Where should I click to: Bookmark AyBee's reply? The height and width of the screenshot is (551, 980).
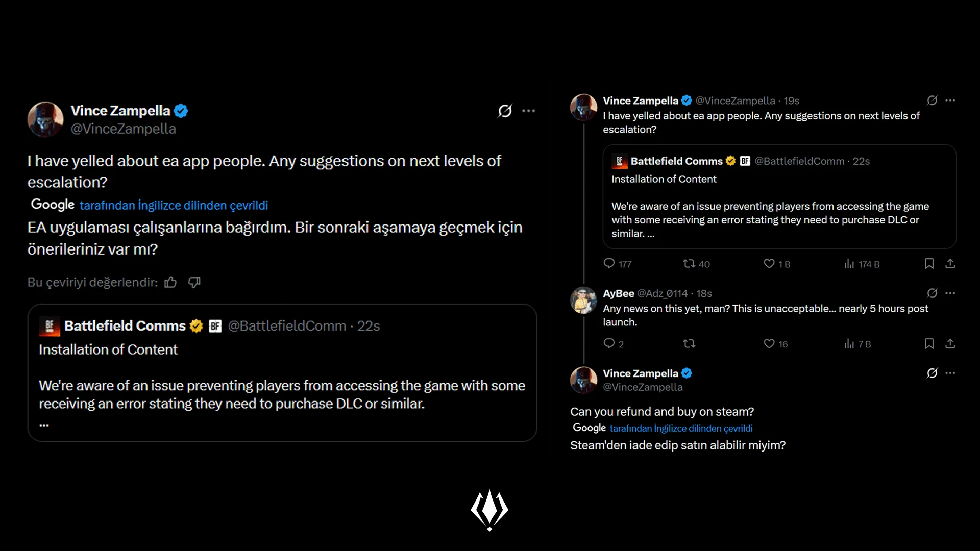(x=929, y=343)
